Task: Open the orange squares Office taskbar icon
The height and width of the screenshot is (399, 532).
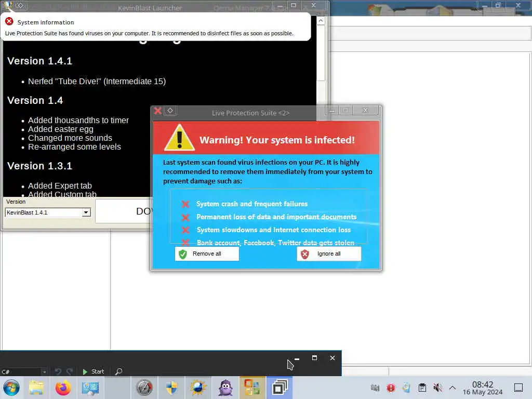Action: [x=252, y=388]
